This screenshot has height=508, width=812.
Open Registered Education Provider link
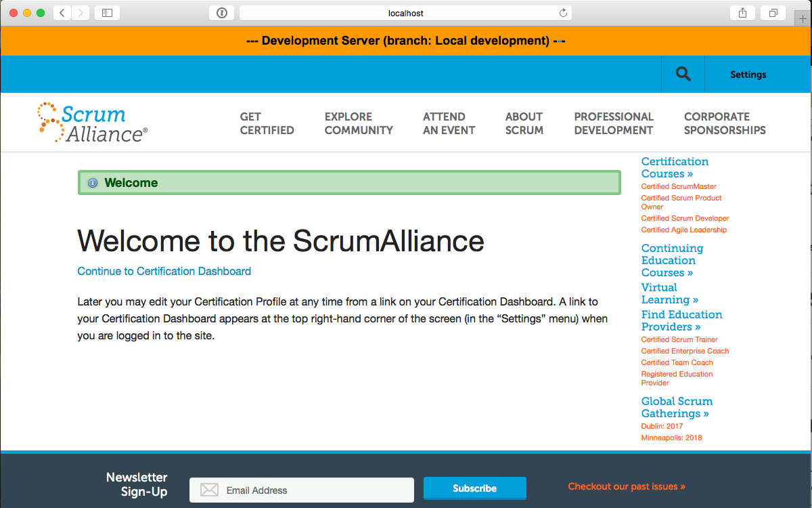click(677, 379)
